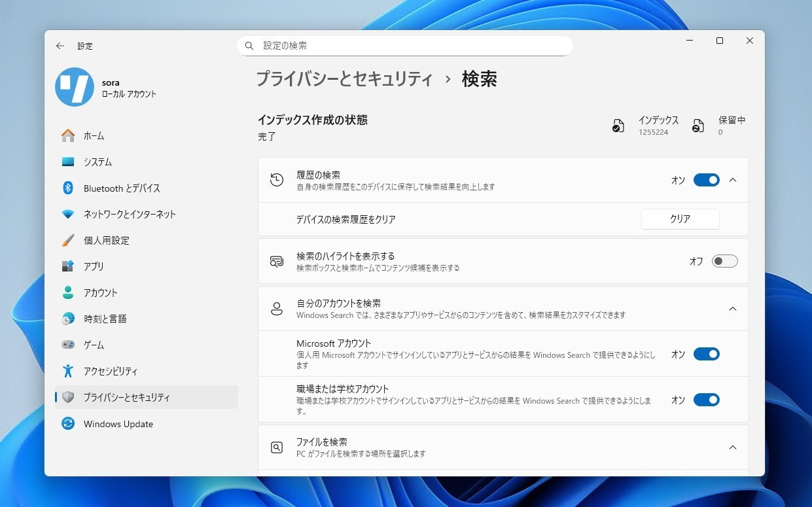Screen dimensions: 812x507
Task: Toggle 職場または学校アカウント switch off
Action: tap(706, 400)
